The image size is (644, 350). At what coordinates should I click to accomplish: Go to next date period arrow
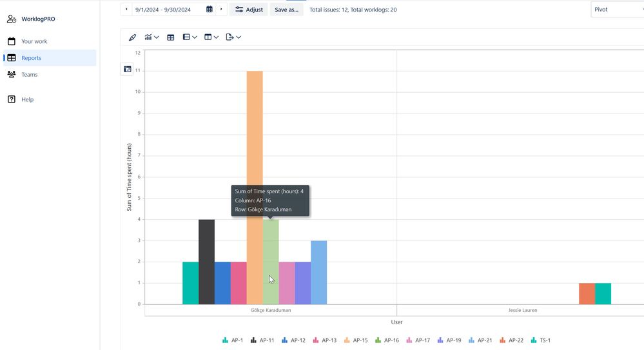221,9
